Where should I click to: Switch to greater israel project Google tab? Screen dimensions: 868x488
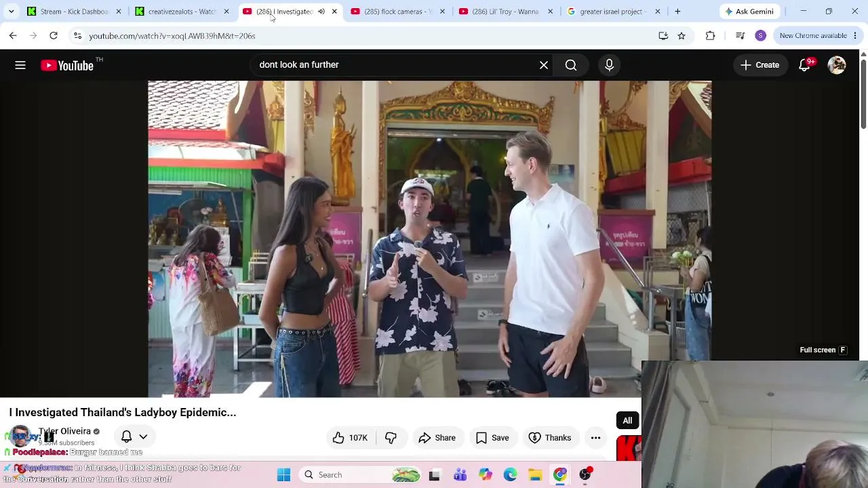[x=613, y=12]
